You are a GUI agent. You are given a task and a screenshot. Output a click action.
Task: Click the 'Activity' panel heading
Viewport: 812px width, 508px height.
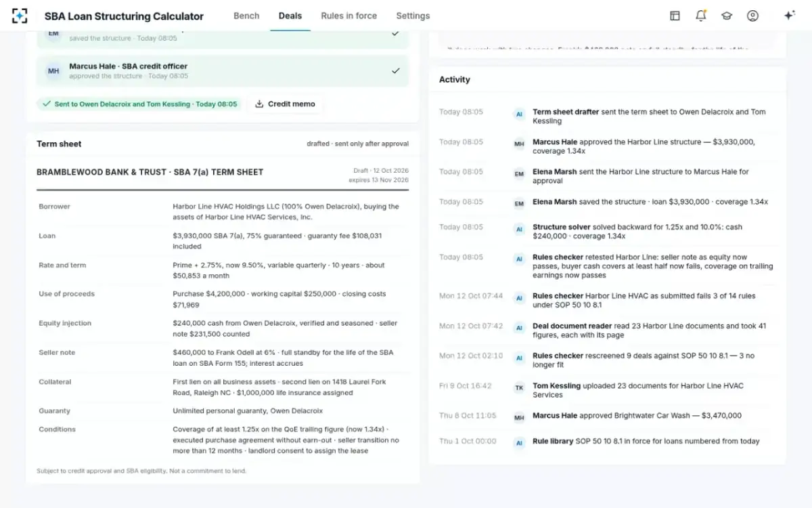point(454,79)
